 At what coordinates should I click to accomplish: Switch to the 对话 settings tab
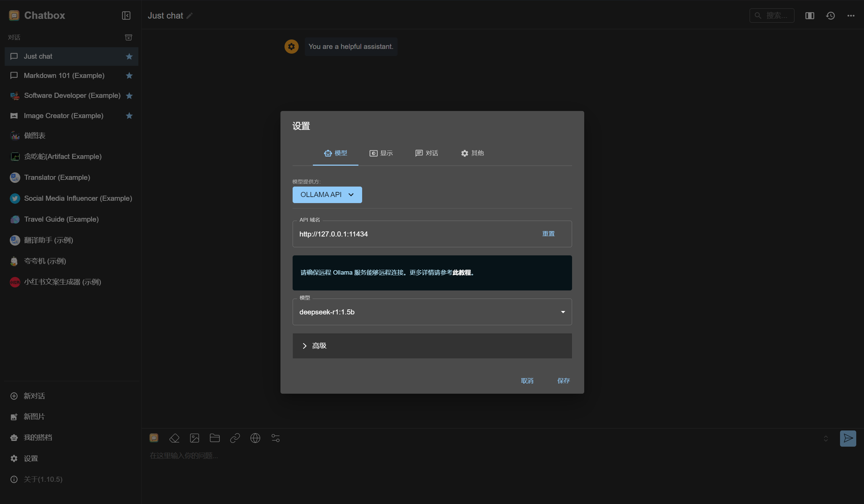click(427, 153)
